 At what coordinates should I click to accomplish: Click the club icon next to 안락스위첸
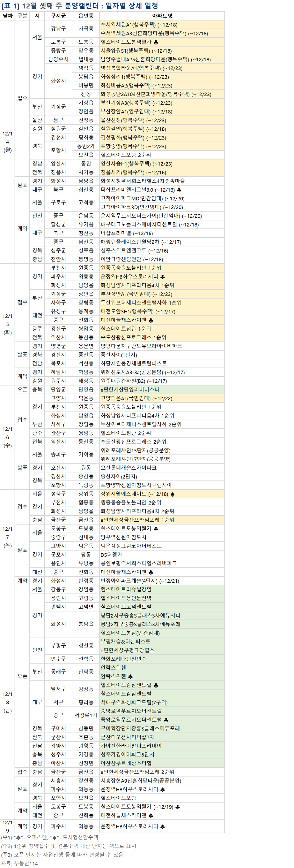(x=130, y=676)
